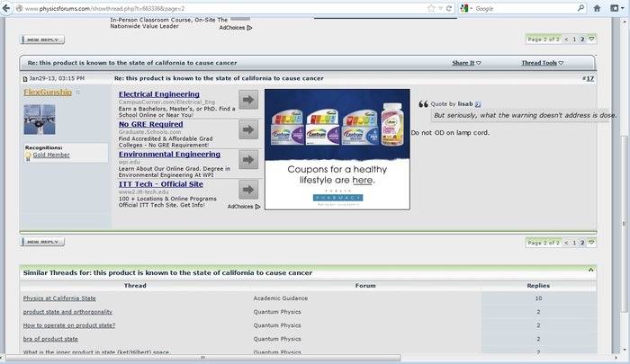630x364 pixels.
Task: Click arrow button next to Electrical Engineering
Action: [248, 100]
